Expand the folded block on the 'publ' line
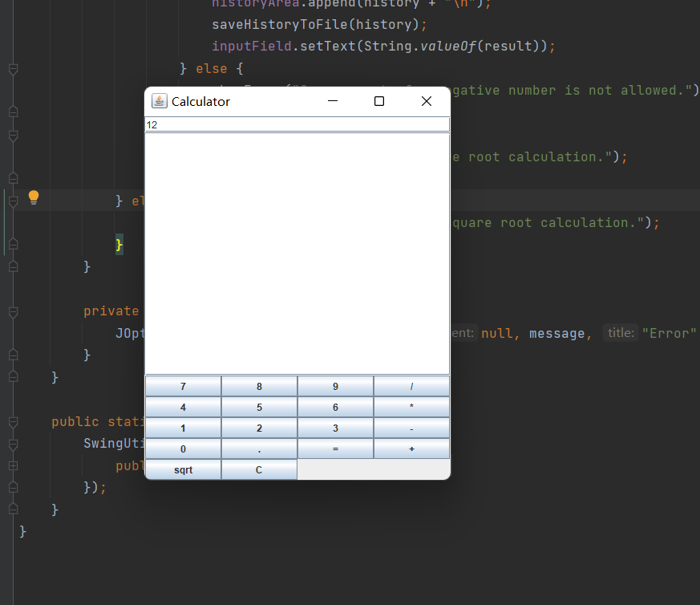Screen dimensions: 700x605 tap(14, 466)
